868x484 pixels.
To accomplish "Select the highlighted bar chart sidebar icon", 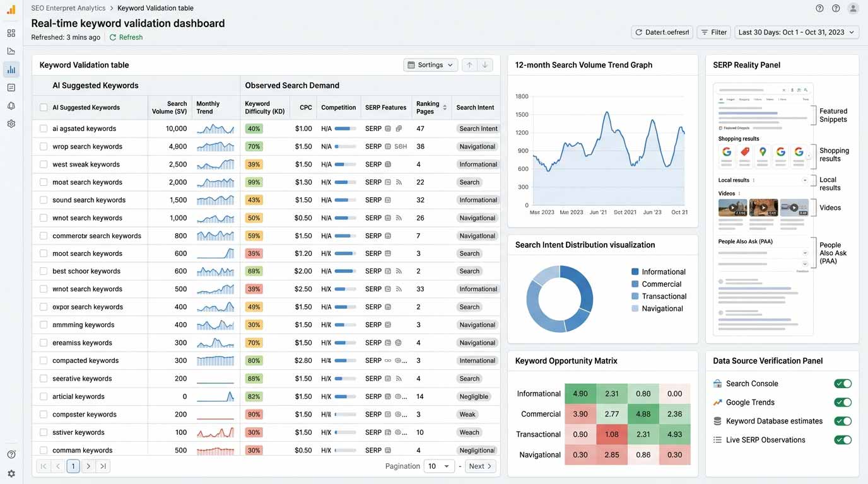I will pyautogui.click(x=11, y=69).
